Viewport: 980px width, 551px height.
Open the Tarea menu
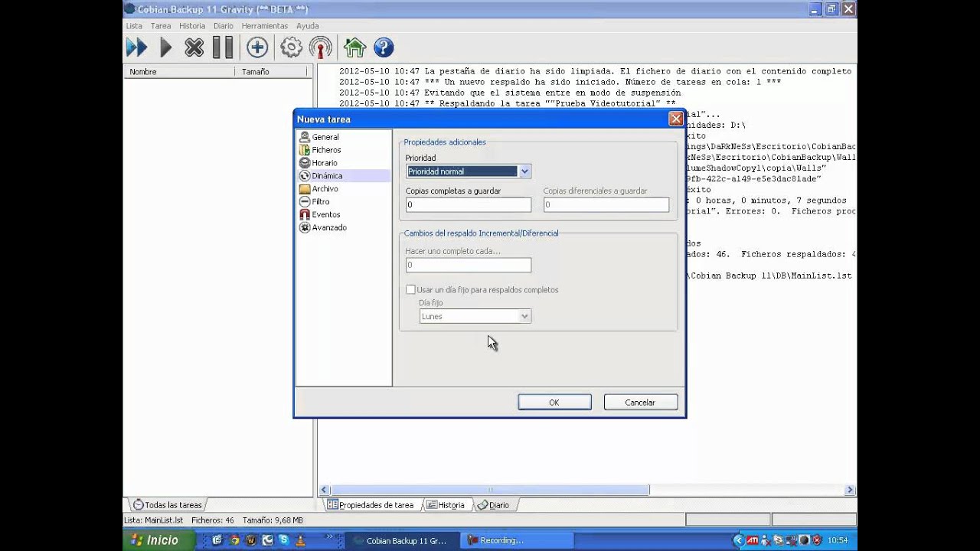(161, 26)
